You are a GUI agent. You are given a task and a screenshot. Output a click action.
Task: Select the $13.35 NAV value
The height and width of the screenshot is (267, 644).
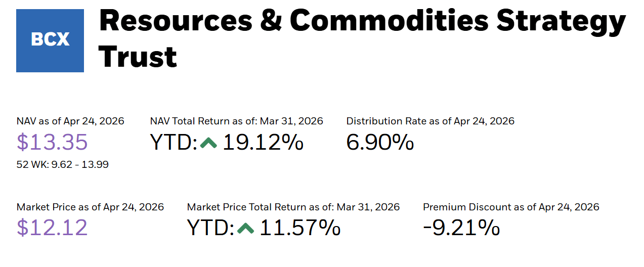point(52,143)
